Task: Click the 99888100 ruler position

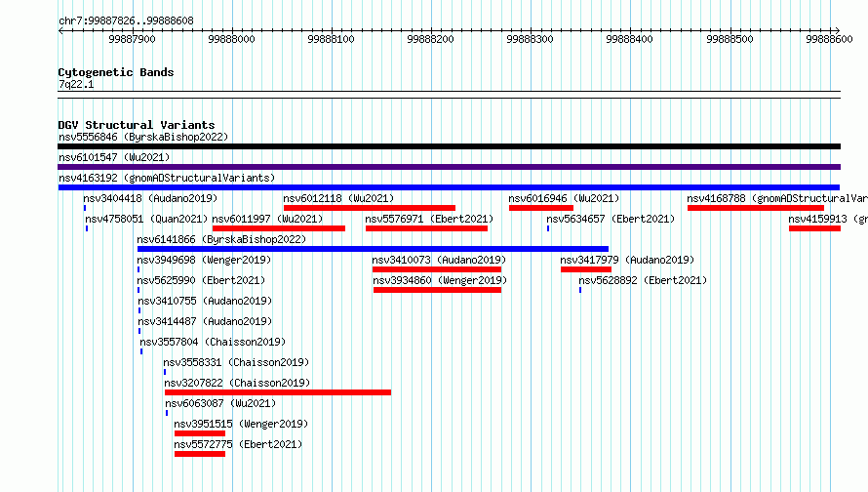Action: click(x=331, y=39)
